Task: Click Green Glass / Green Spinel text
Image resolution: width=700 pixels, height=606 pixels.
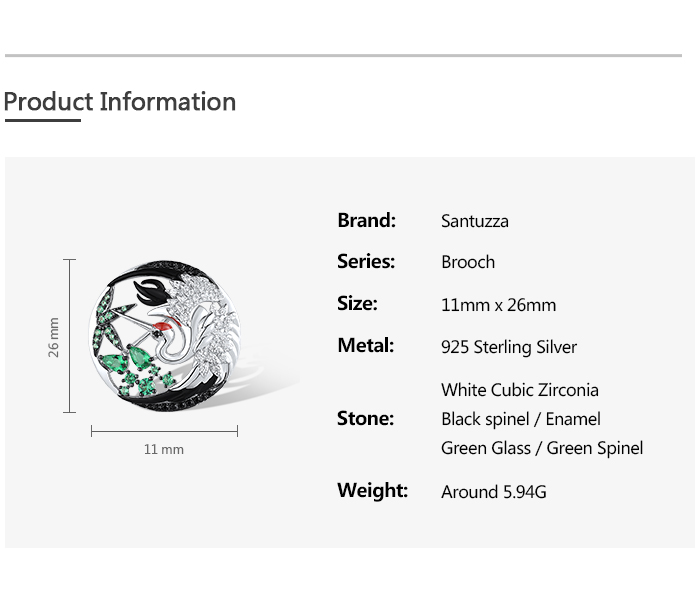Action: 542,448
